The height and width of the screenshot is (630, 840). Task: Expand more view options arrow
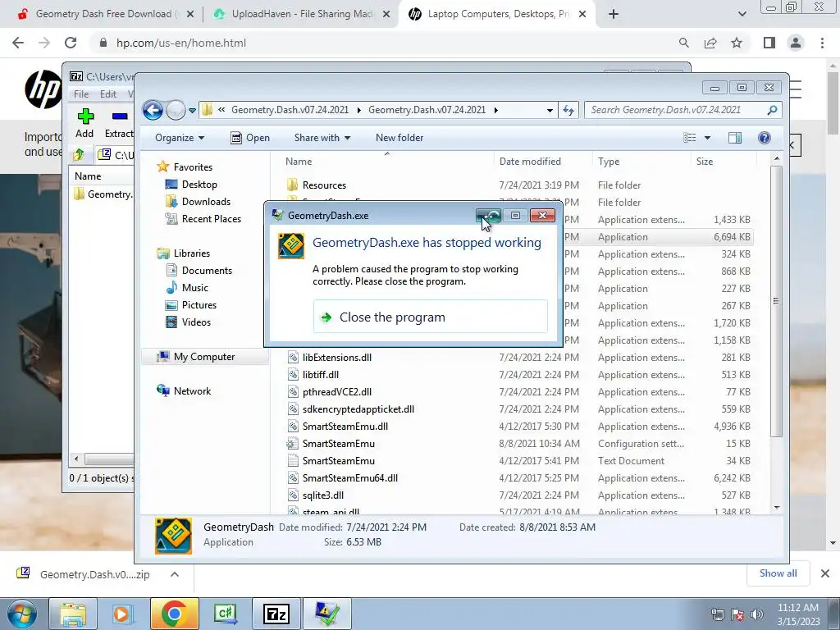point(707,138)
